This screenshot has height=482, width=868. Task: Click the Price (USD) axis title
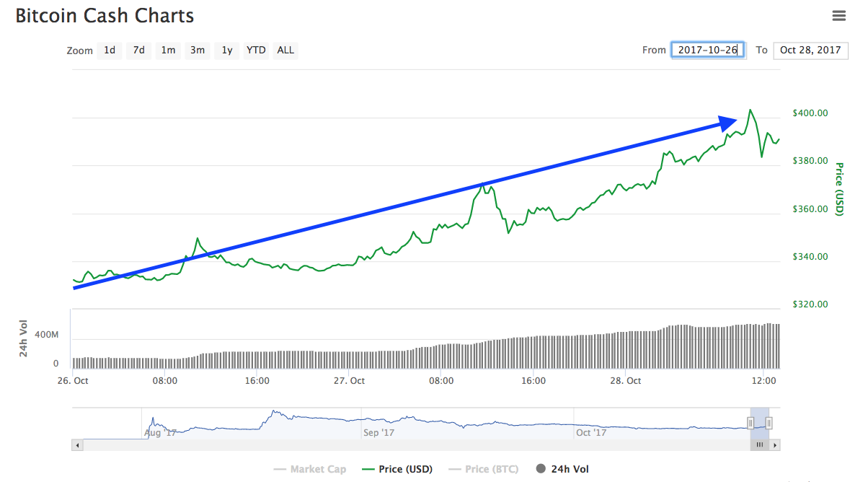[x=839, y=188]
